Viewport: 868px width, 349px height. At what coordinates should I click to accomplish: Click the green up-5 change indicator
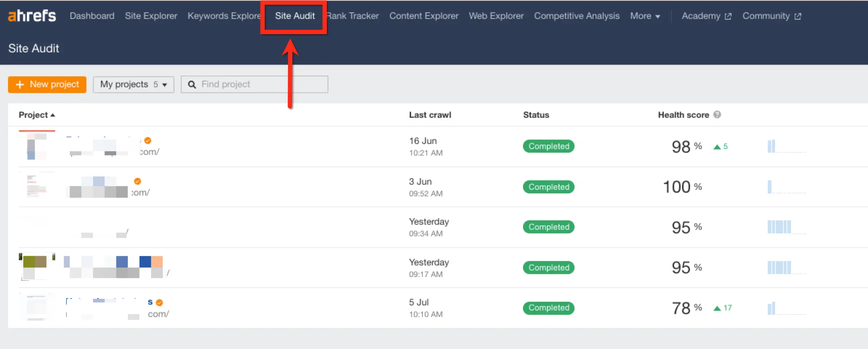721,147
